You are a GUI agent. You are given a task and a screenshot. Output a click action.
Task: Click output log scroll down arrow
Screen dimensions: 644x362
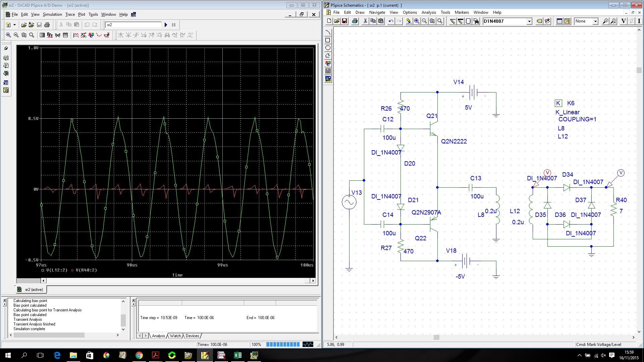[123, 329]
